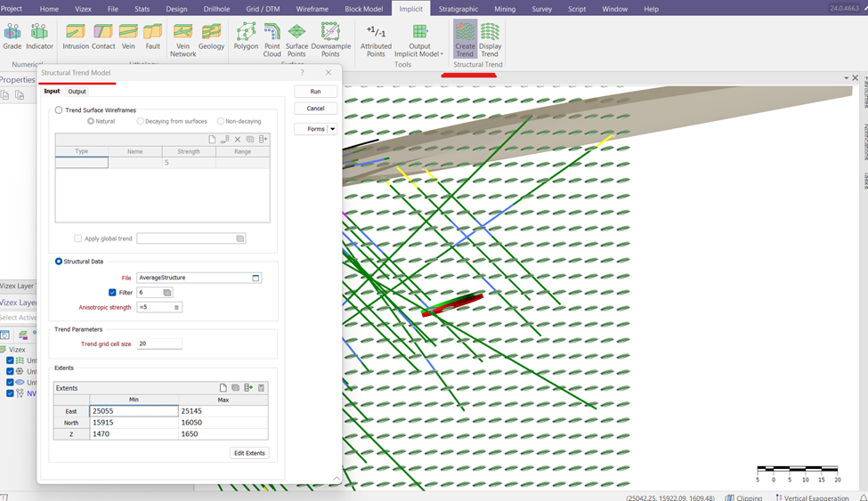Open the AverageStructure file picker
Screen dimensions: 868x501
pos(256,278)
